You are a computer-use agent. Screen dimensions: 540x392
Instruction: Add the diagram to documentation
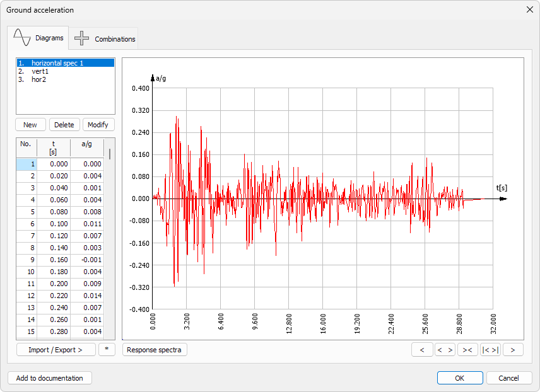coord(49,378)
